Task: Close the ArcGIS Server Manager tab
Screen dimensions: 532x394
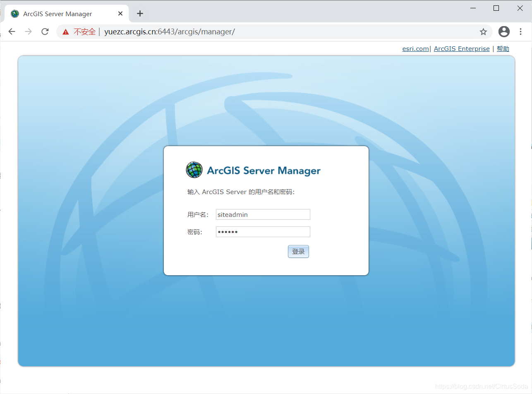Action: pyautogui.click(x=120, y=14)
